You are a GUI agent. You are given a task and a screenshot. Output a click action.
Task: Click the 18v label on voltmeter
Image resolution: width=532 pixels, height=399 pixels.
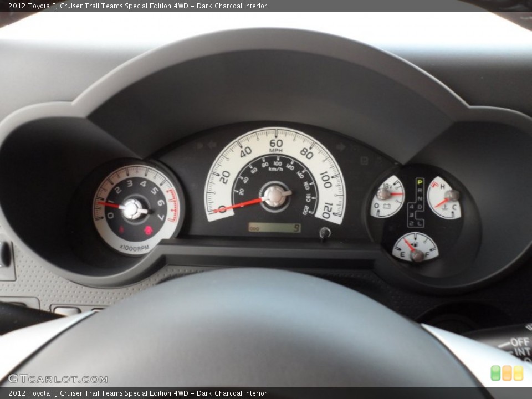387,186
